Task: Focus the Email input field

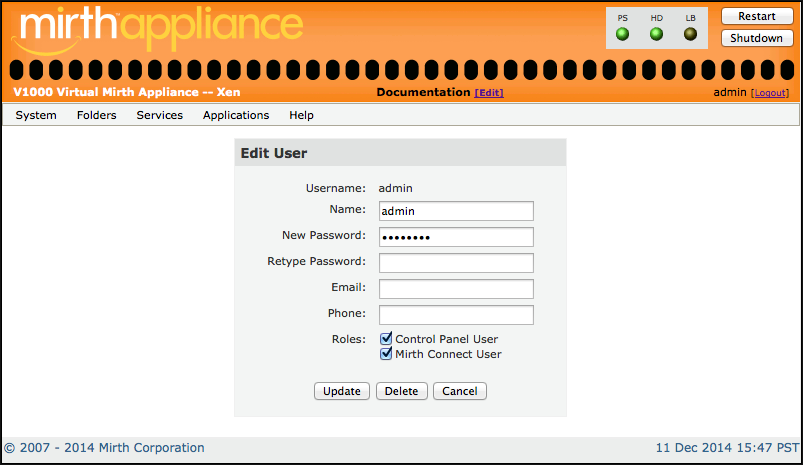Action: (x=456, y=289)
